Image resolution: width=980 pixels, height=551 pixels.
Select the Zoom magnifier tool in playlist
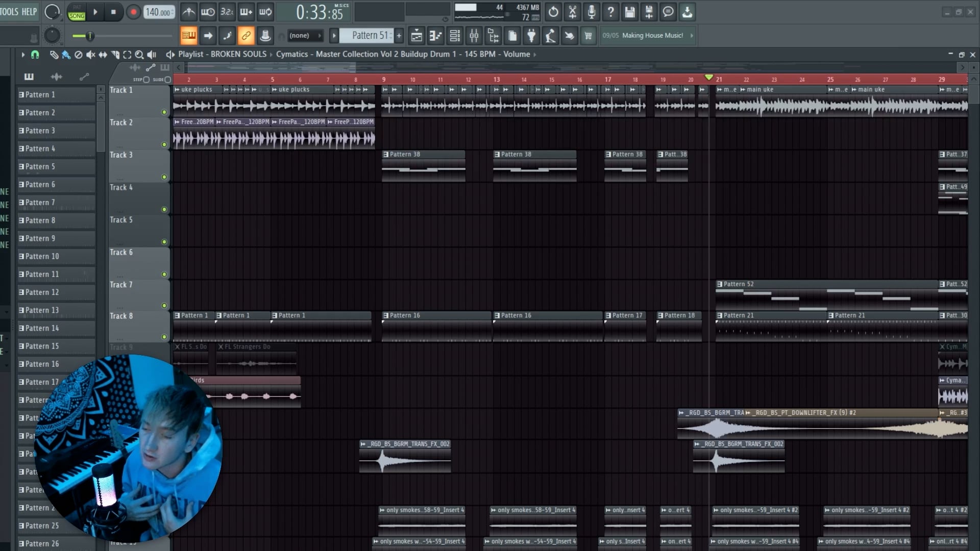tap(139, 55)
